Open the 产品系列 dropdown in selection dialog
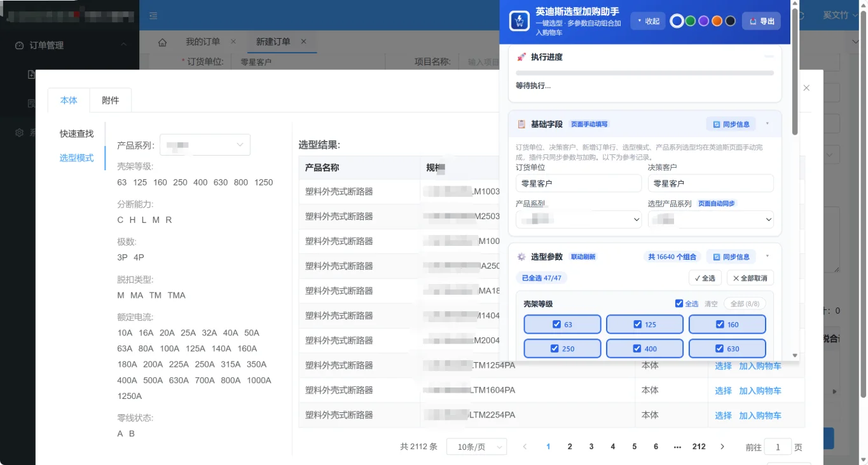Image resolution: width=868 pixels, height=465 pixels. [x=205, y=145]
